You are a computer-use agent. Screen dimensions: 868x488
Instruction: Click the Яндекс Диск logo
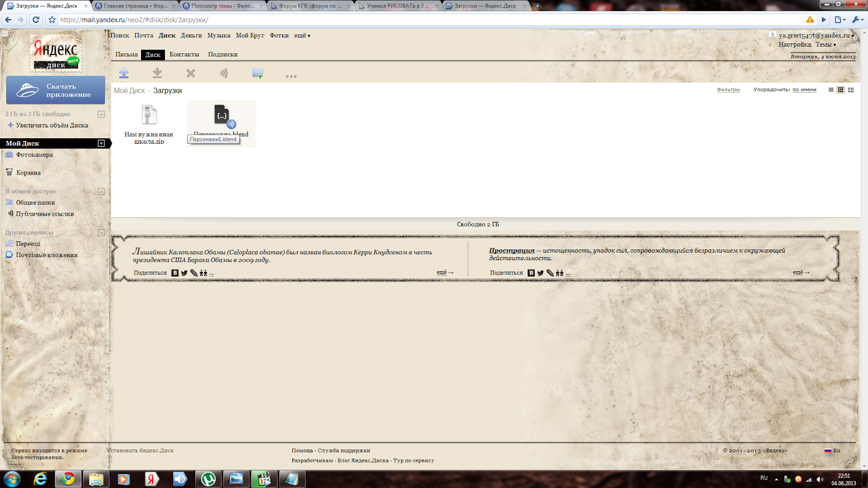55,53
